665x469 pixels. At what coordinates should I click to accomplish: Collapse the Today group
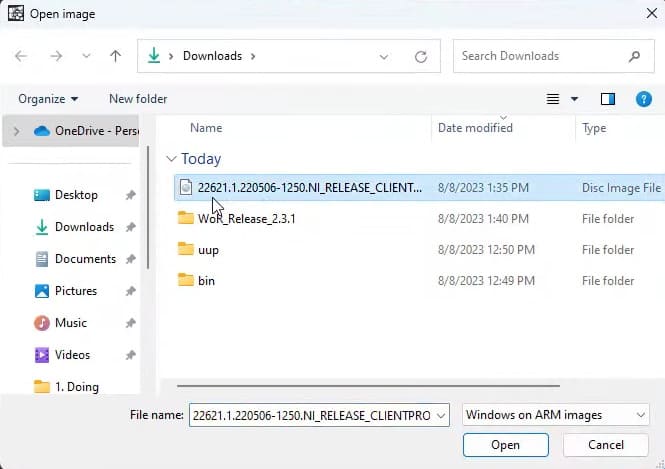pyautogui.click(x=172, y=159)
